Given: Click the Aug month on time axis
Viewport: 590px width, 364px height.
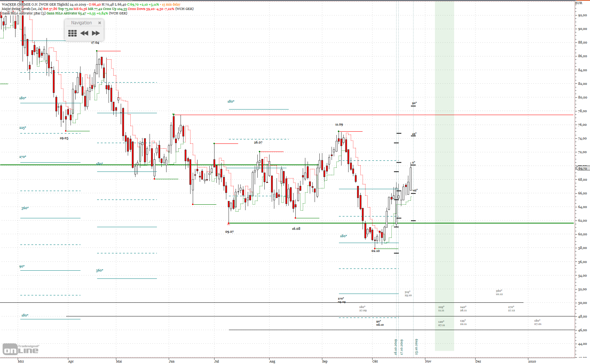Looking at the screenshot, I should point(272,361).
